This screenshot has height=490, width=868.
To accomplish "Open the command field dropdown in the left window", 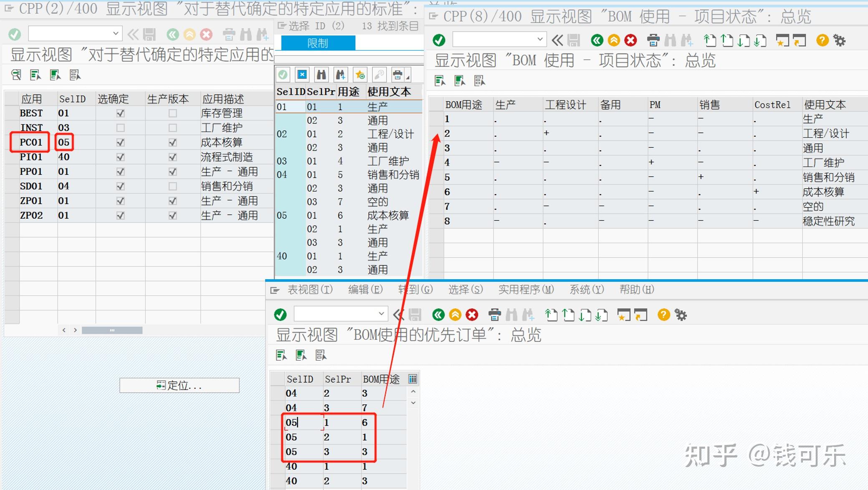I will 116,33.
